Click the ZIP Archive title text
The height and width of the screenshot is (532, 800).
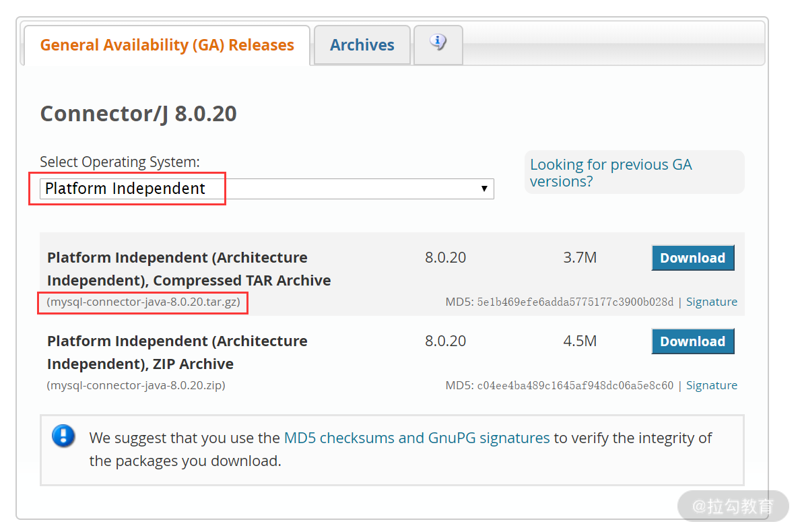(177, 352)
